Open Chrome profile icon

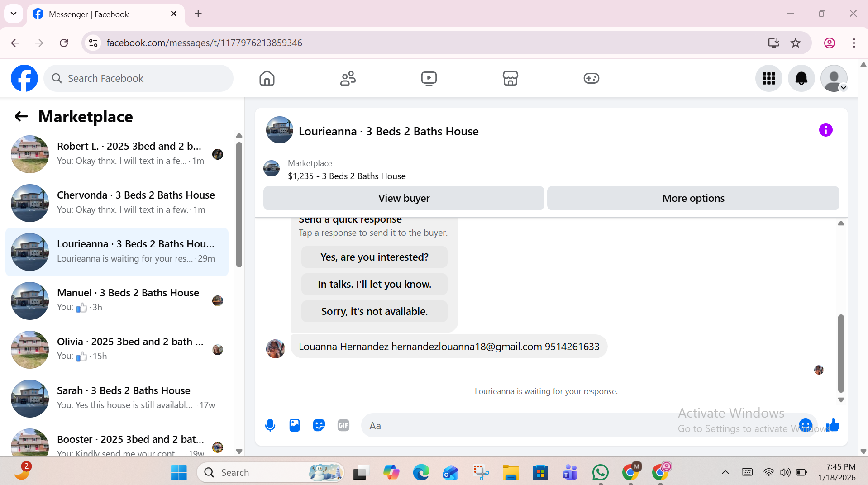(x=830, y=43)
